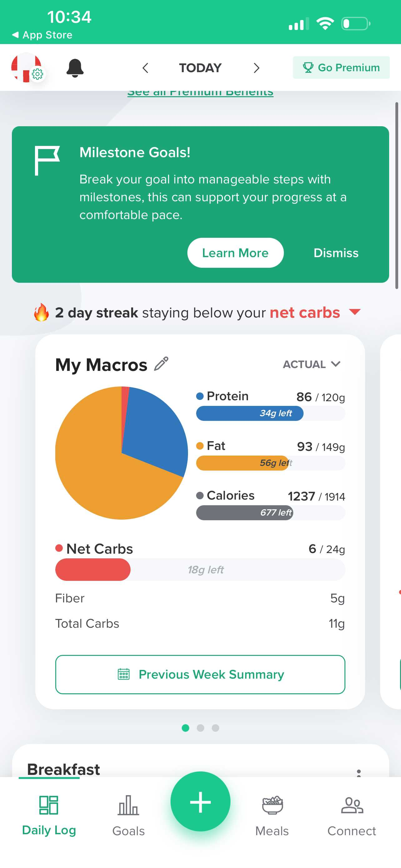Dismiss the Milestone Goals banner
This screenshot has height=868, width=401.
coord(336,253)
